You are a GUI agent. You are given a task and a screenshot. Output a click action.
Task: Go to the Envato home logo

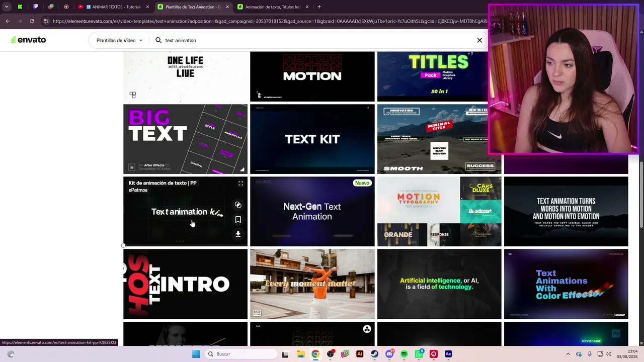point(28,40)
